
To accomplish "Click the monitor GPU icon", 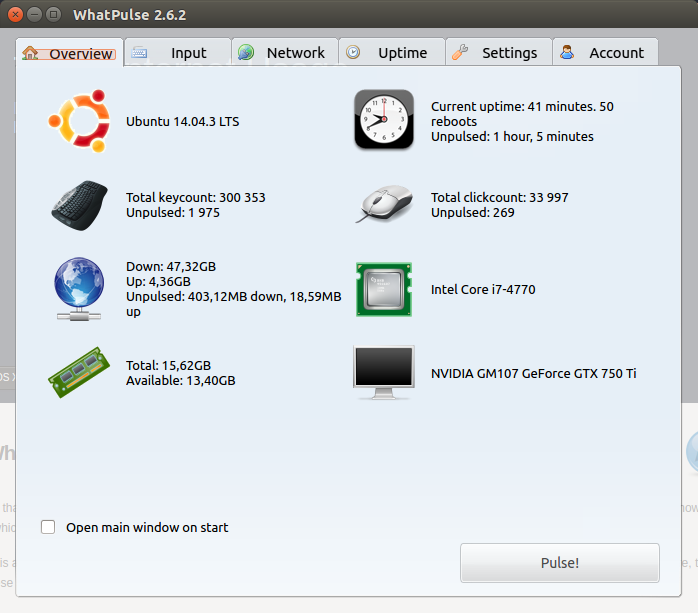I will (384, 373).
